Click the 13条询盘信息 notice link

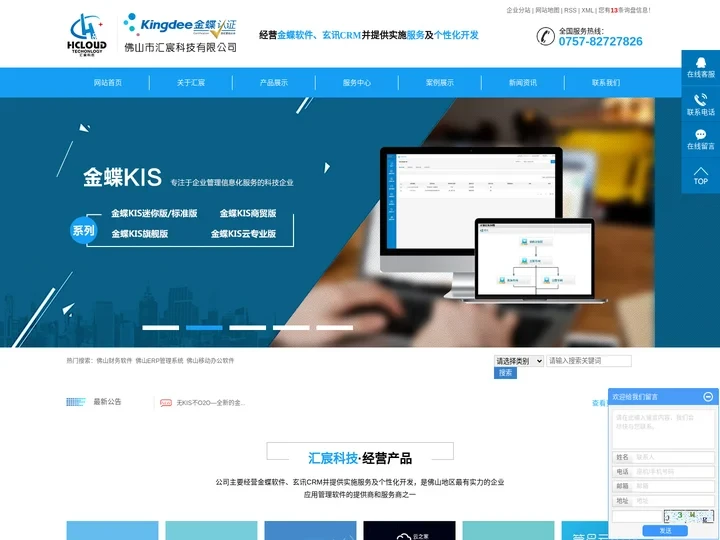(624, 10)
